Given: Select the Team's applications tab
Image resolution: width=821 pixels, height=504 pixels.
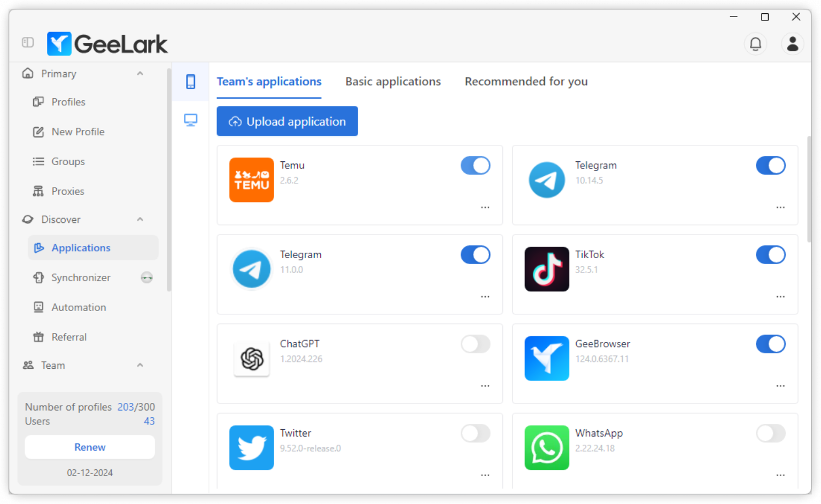Looking at the screenshot, I should pos(269,82).
